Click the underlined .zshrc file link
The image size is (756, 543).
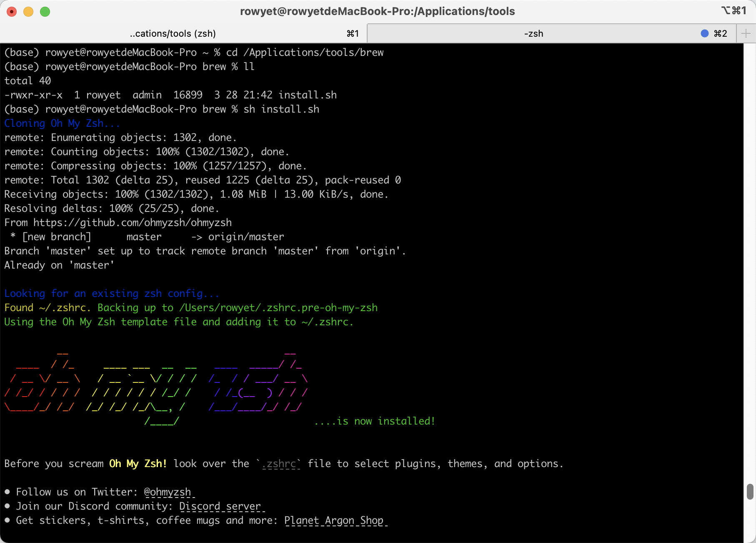279,464
